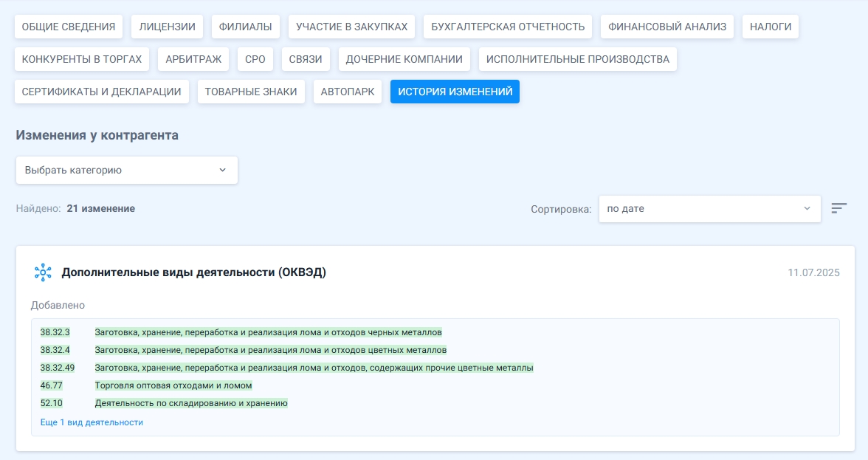Show Еще 1 вид деятельности
Viewport: 868px width, 460px height.
point(92,422)
